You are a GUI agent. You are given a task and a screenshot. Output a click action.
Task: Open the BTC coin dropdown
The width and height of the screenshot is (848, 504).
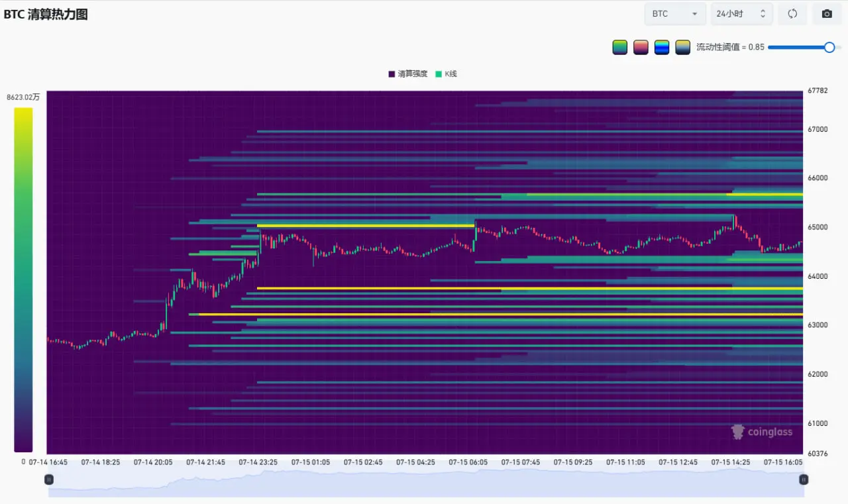click(x=675, y=14)
